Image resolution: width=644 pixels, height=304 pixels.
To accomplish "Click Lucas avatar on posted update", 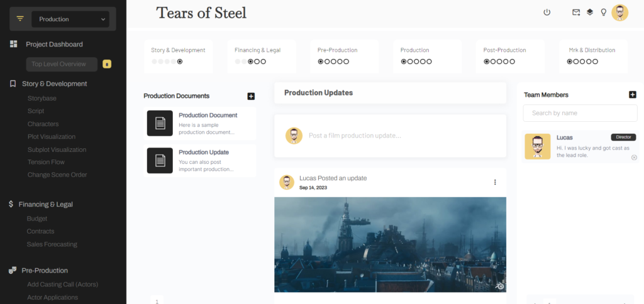I will (287, 182).
